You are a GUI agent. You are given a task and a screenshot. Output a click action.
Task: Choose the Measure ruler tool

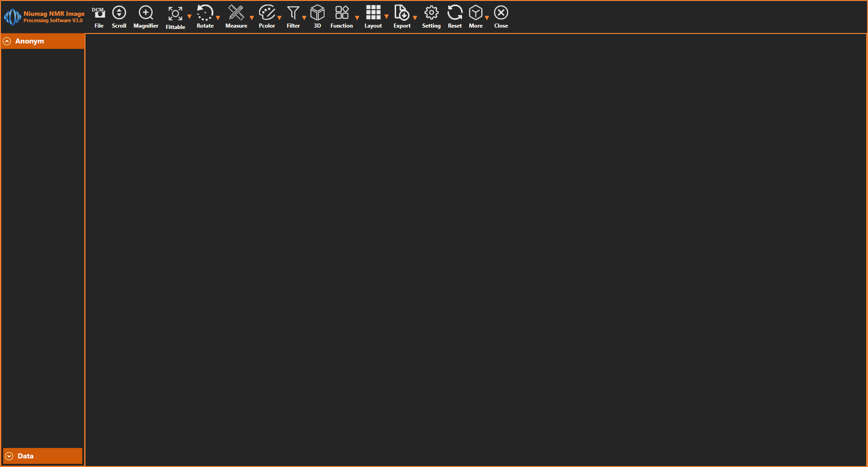pos(236,13)
